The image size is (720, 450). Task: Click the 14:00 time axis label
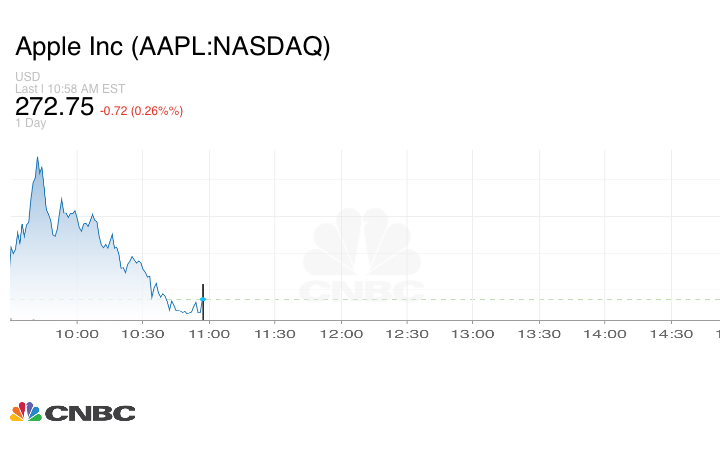pos(606,334)
